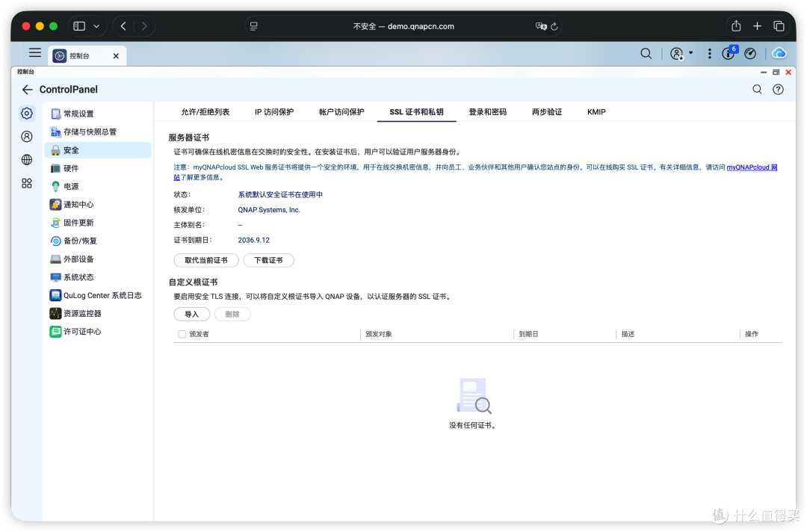
Task: Click the Safari share icon
Action: [736, 25]
